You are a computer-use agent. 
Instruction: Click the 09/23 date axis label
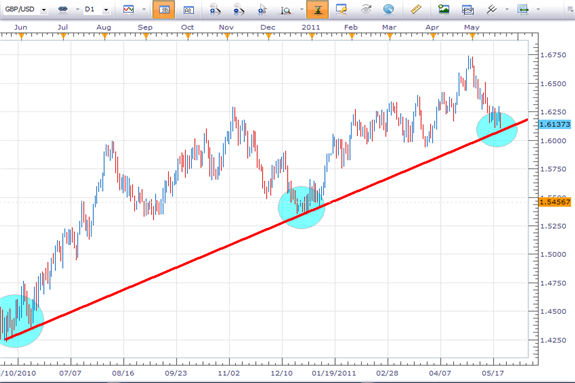176,373
